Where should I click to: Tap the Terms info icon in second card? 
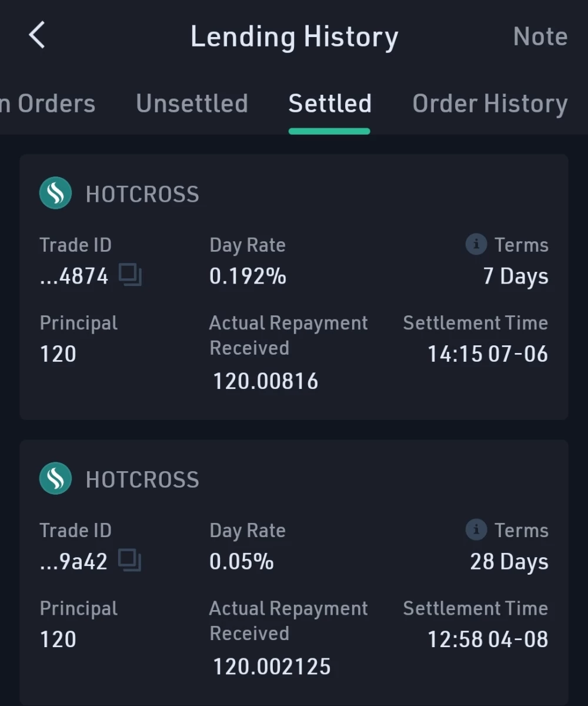pyautogui.click(x=476, y=529)
